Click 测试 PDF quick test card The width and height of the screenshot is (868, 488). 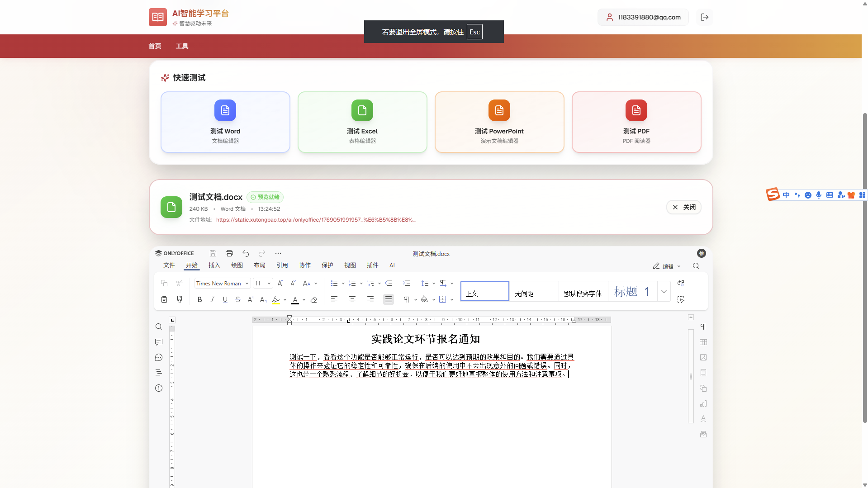point(636,122)
